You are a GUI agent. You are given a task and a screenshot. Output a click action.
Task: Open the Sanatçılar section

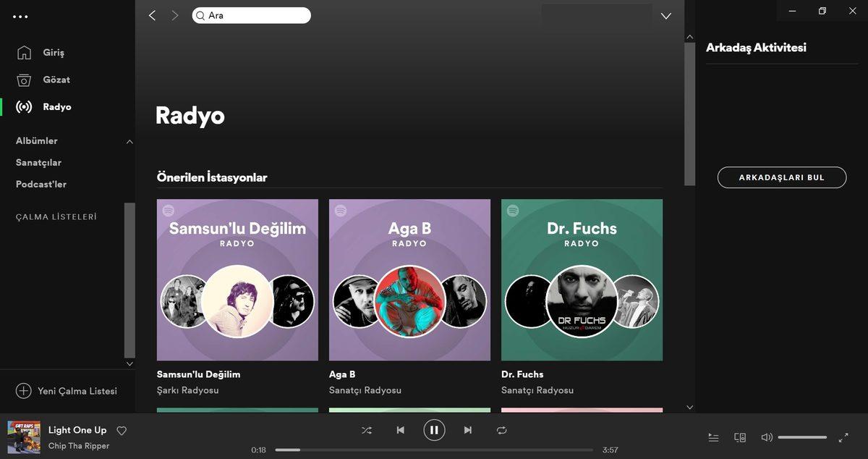(37, 162)
